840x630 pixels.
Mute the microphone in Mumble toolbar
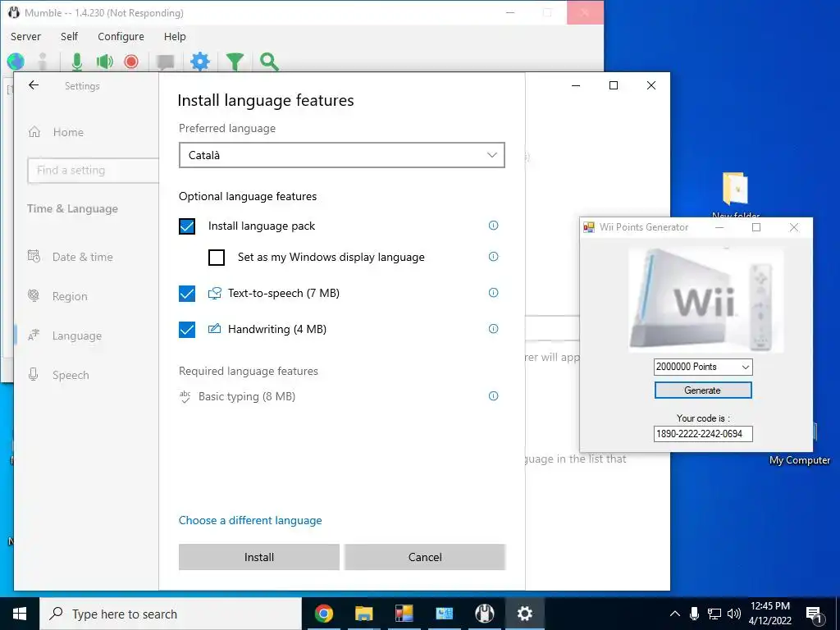tap(77, 62)
